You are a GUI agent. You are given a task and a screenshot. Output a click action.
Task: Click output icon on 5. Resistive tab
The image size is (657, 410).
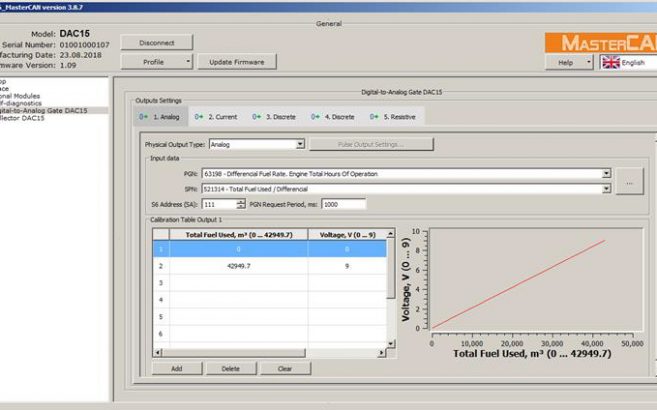tap(374, 117)
